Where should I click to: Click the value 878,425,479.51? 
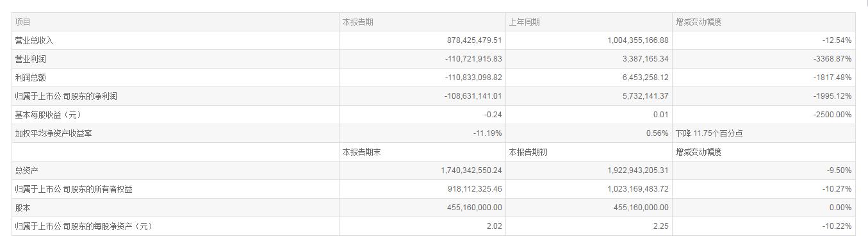(474, 40)
